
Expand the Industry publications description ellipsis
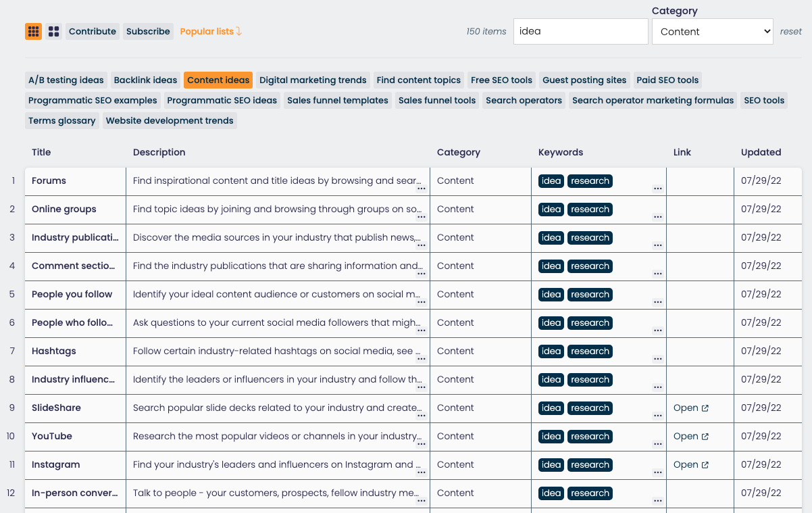coord(422,245)
